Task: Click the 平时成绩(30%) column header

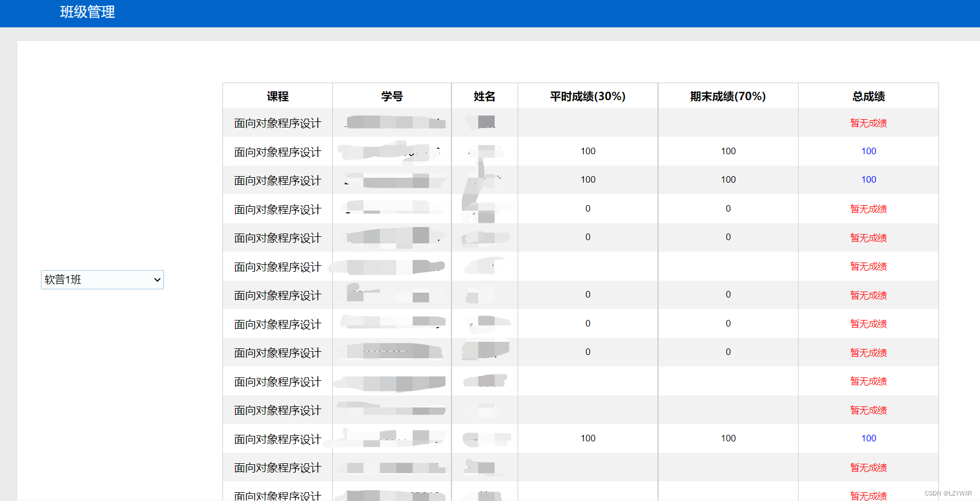Action: pyautogui.click(x=587, y=96)
